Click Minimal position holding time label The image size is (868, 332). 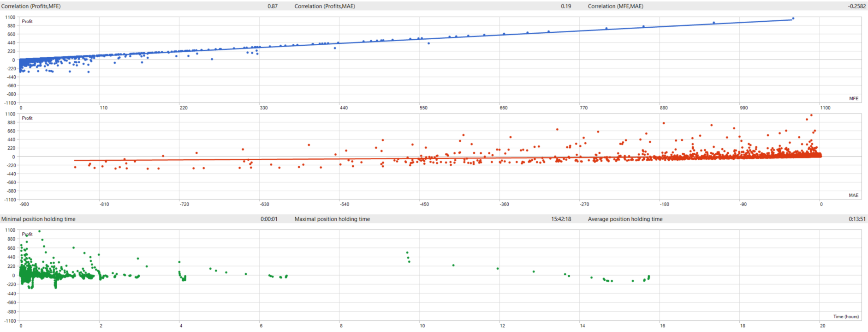tap(38, 219)
